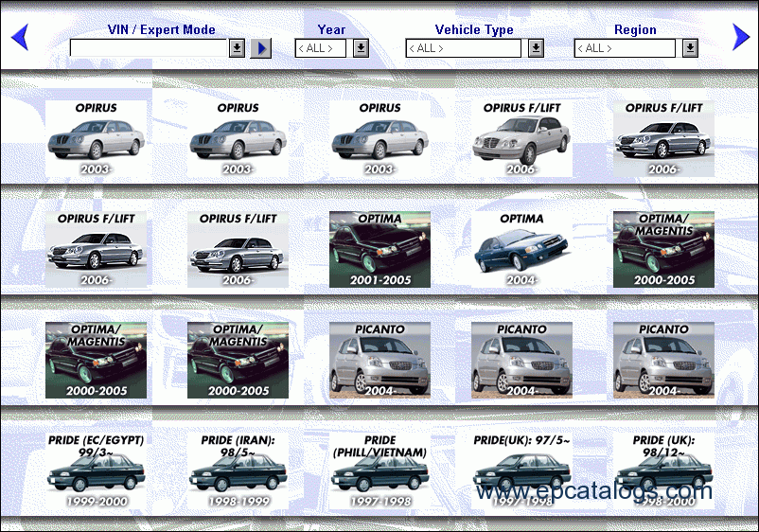Open the VIN / Expert Mode dropdown arrow

pos(237,48)
